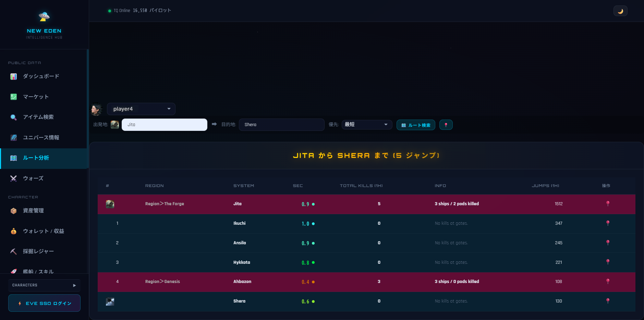Open the player4 character dropdown

(x=141, y=109)
